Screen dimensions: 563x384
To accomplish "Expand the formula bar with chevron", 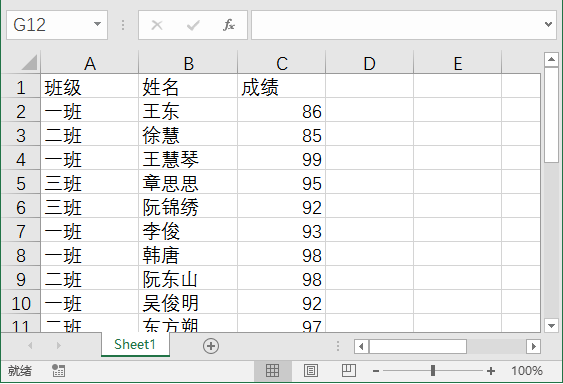I will pyautogui.click(x=548, y=24).
